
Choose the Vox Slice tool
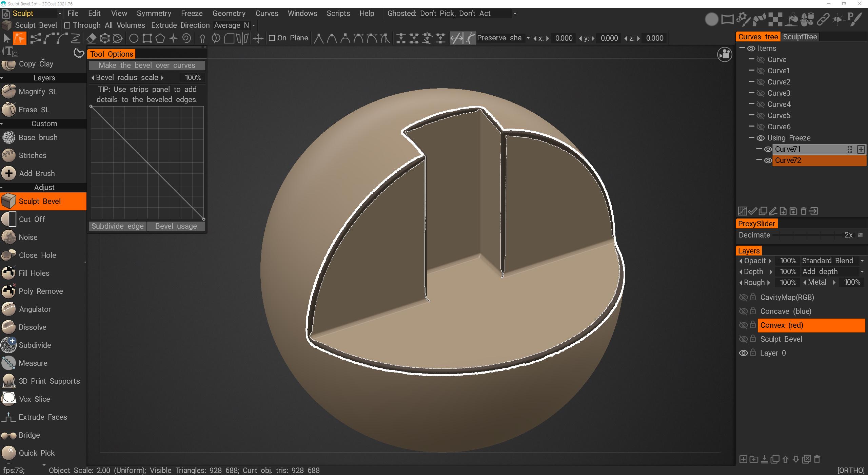pyautogui.click(x=34, y=399)
